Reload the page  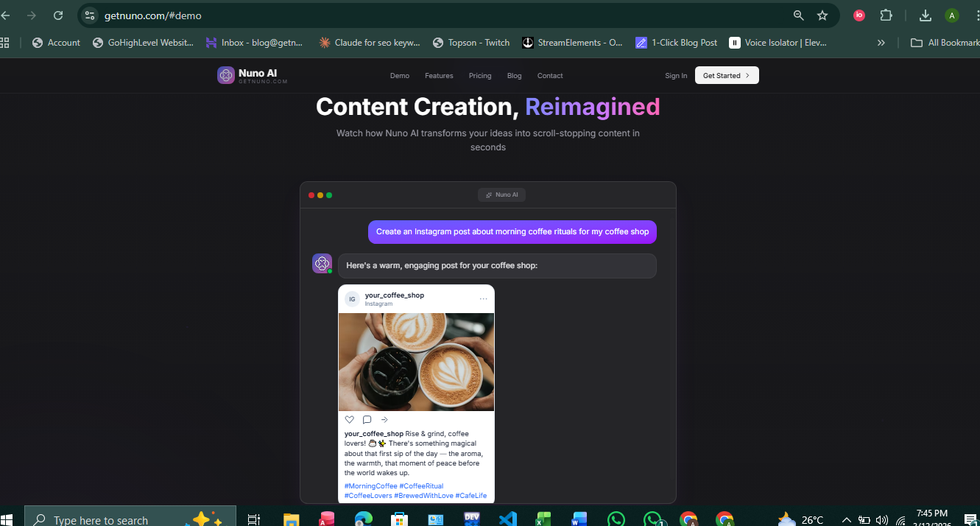pos(58,15)
